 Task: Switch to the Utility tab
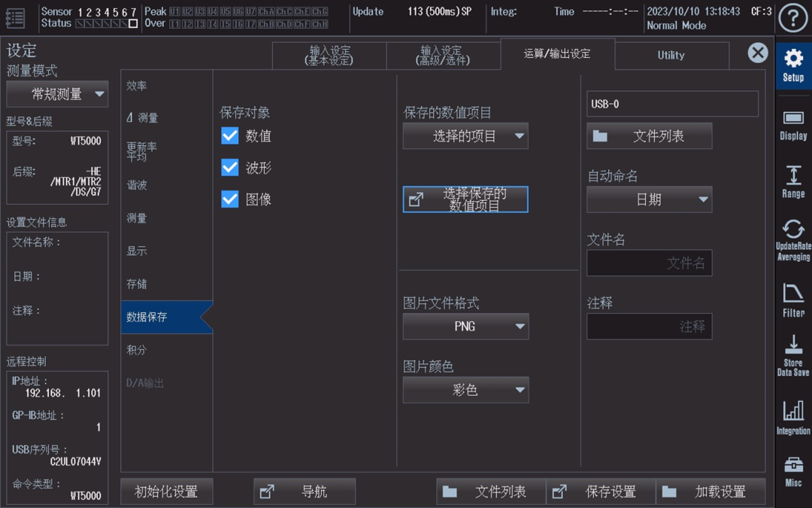(671, 56)
